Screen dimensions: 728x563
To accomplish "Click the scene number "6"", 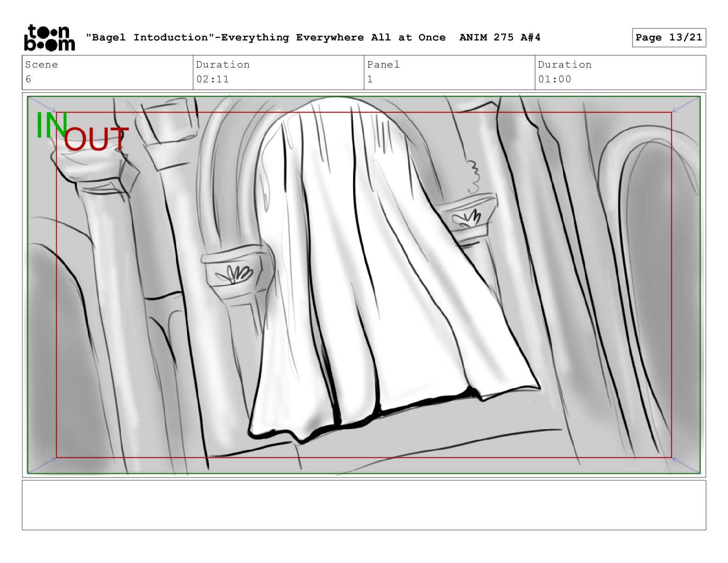I will pyautogui.click(x=28, y=79).
